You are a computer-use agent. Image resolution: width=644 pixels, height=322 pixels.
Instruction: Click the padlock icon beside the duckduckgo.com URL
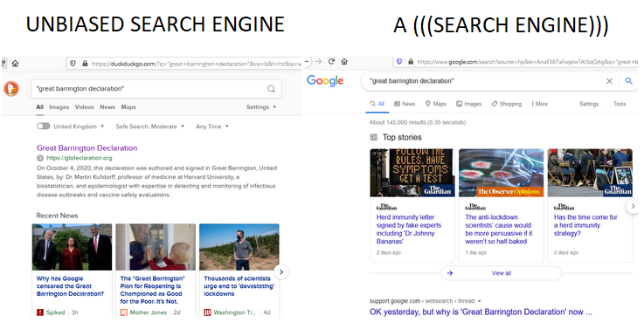coord(85,64)
